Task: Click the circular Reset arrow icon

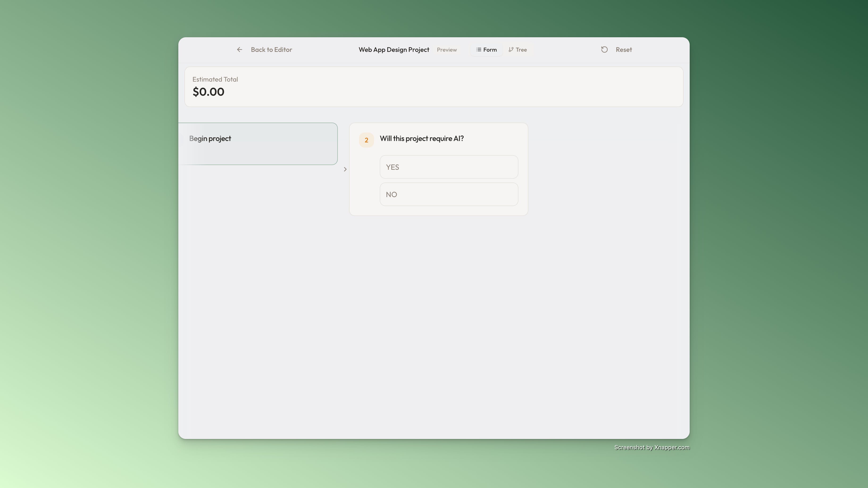Action: [x=604, y=50]
